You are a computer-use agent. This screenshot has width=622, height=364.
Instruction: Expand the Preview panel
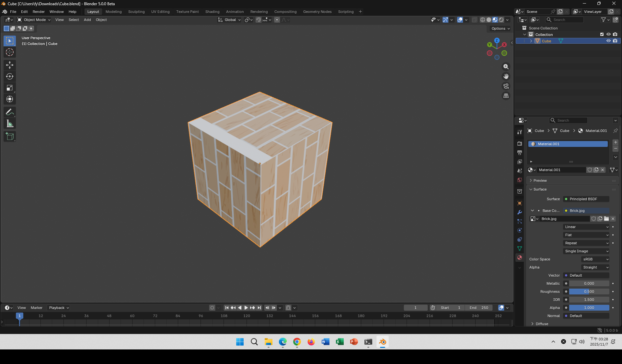540,181
